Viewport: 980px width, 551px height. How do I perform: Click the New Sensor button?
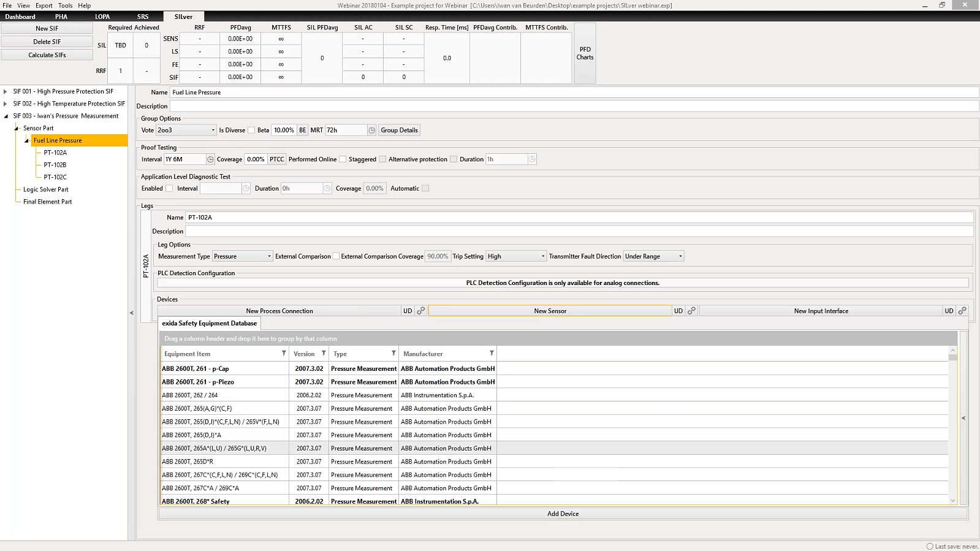pyautogui.click(x=550, y=311)
